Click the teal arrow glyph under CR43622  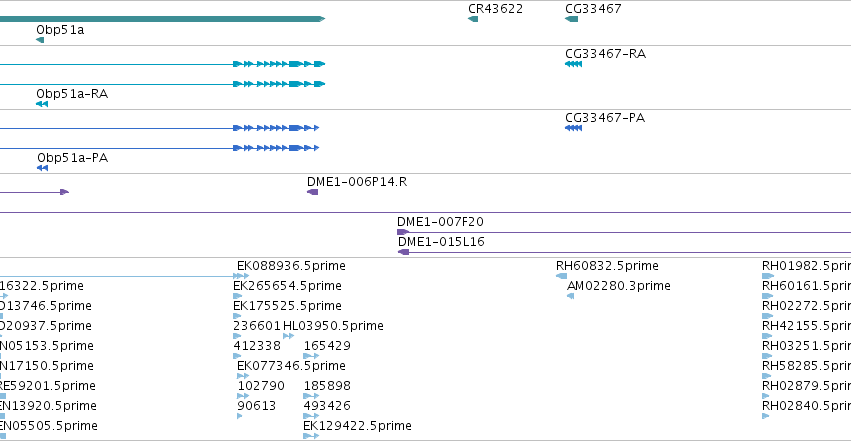(x=473, y=19)
